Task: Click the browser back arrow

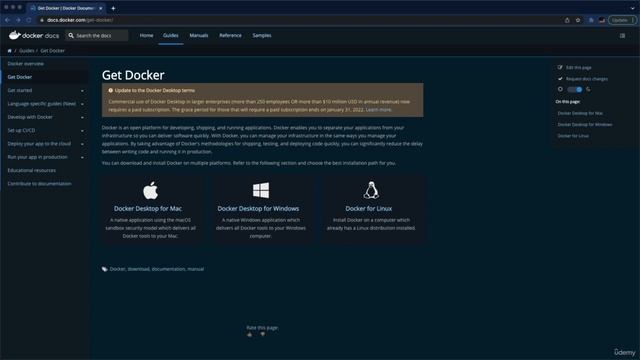Action: [7, 20]
